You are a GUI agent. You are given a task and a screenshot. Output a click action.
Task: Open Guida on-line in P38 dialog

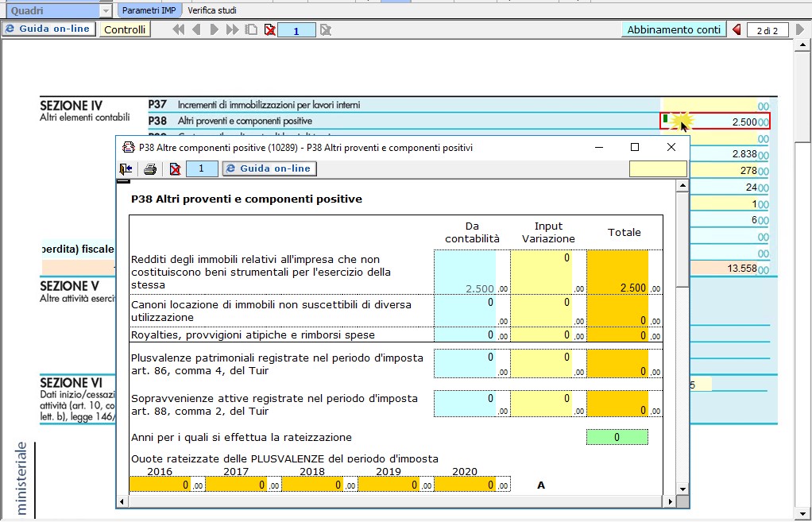(x=269, y=168)
